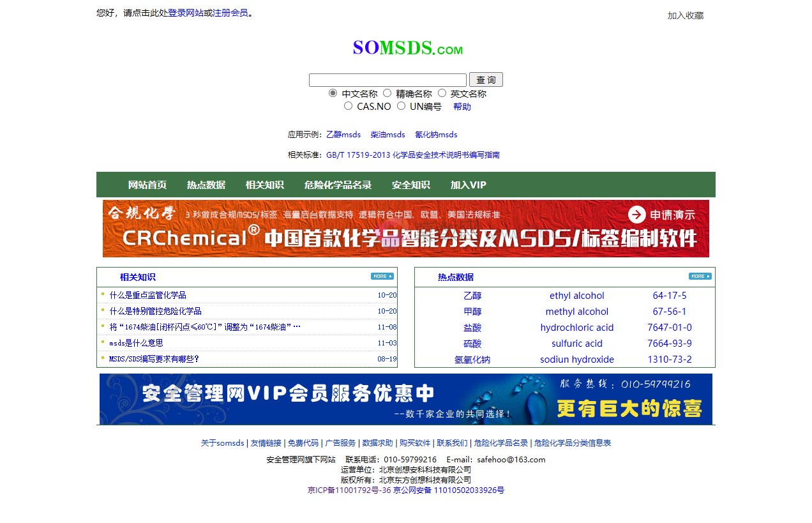Open the 危险化学品名录 menu item
Screen dimensions: 812x523
point(336,185)
